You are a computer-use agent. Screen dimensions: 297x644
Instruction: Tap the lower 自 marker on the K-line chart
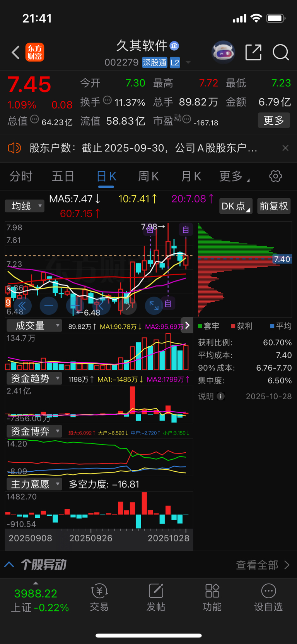[168, 303]
